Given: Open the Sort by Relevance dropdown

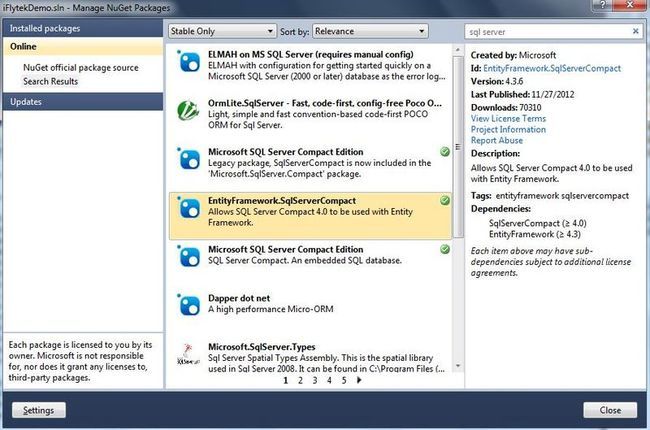Looking at the screenshot, I should (370, 31).
